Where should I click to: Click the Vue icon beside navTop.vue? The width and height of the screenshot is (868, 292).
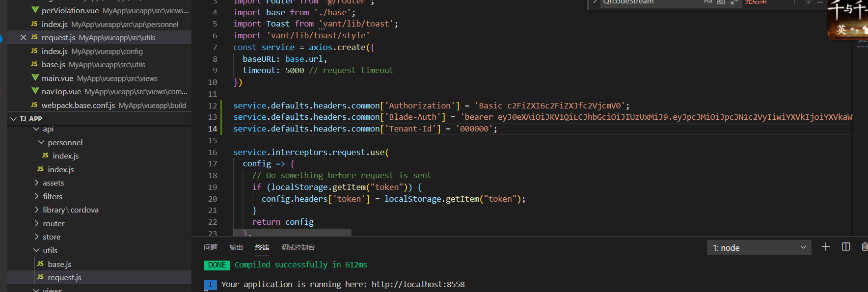35,91
